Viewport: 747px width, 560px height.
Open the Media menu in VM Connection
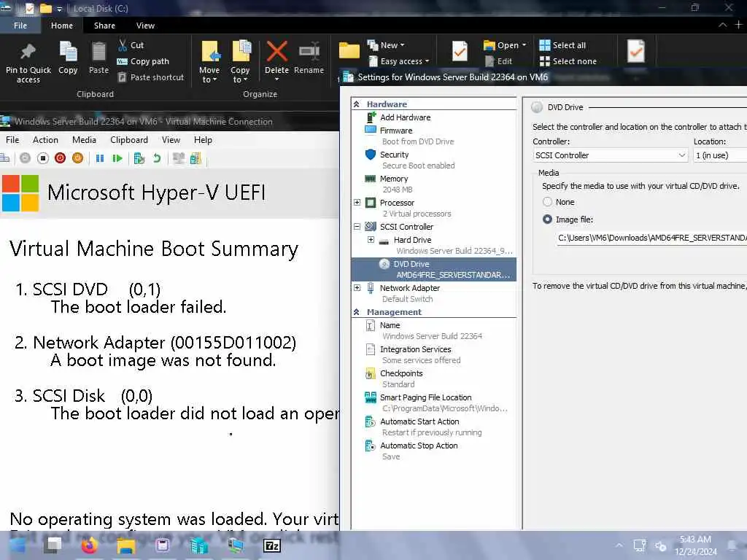click(84, 139)
